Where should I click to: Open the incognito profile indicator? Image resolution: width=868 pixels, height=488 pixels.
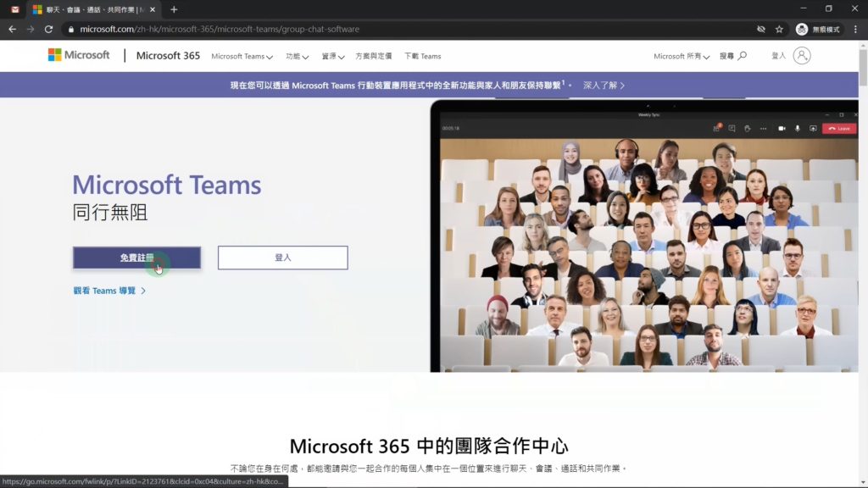tap(818, 30)
